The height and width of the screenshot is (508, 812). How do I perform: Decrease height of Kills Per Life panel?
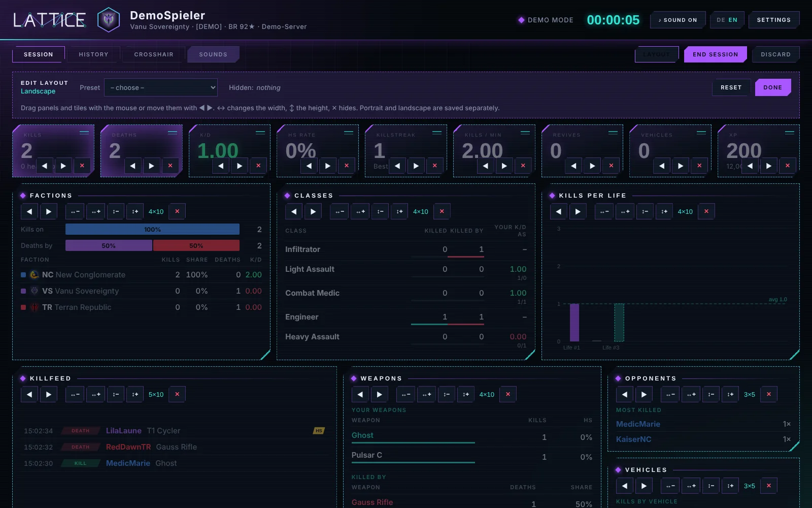click(645, 211)
